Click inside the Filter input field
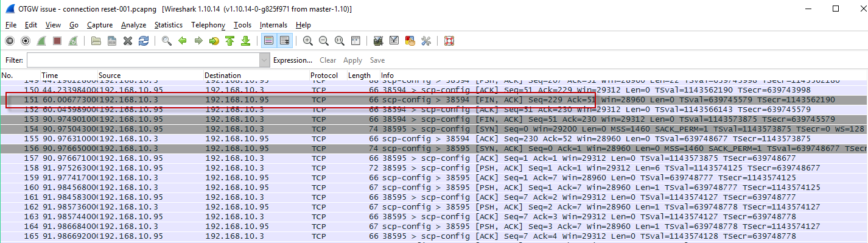The height and width of the screenshot is (243, 868). 143,60
